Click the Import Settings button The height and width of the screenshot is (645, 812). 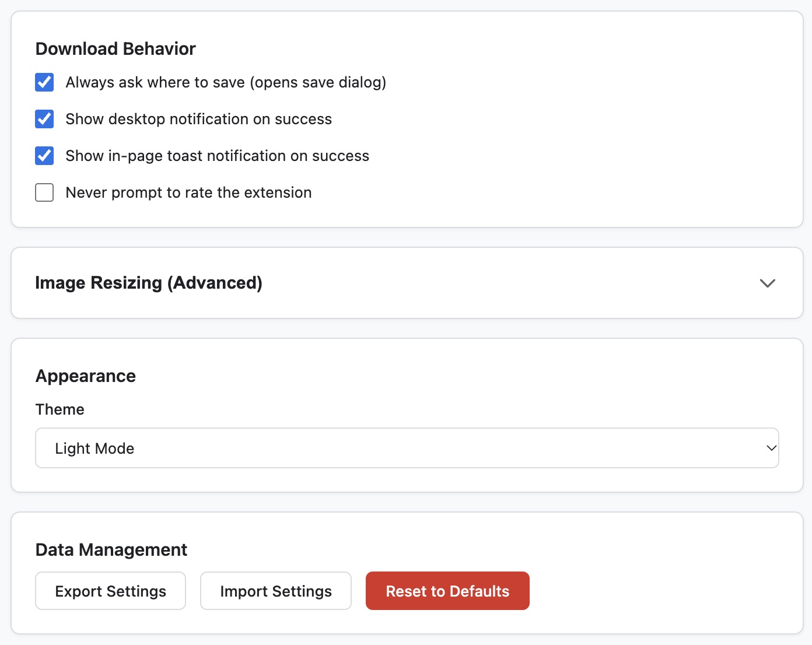pos(276,591)
